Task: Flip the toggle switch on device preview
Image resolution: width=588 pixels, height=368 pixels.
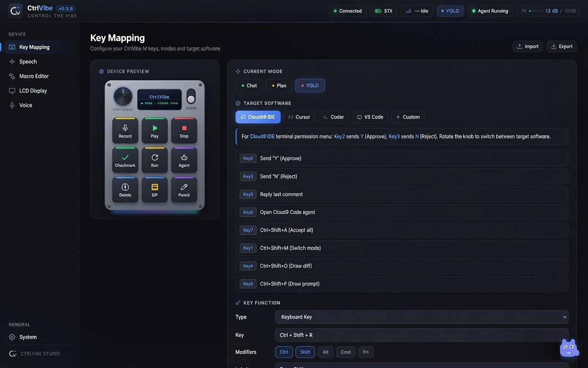Action: click(x=191, y=97)
